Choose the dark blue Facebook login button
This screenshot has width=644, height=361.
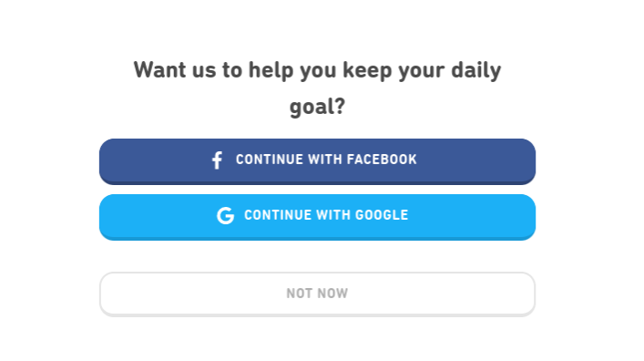pos(317,161)
